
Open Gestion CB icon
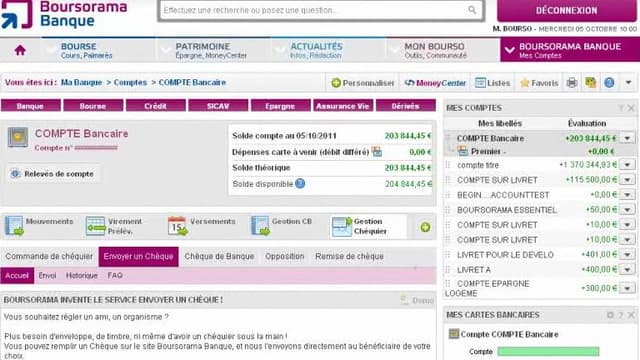260,226
